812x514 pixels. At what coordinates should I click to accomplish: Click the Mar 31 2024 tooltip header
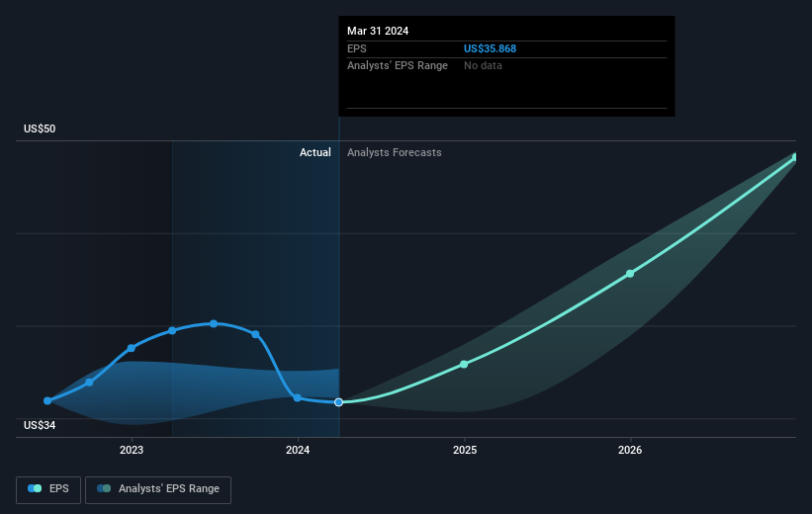[x=378, y=31]
